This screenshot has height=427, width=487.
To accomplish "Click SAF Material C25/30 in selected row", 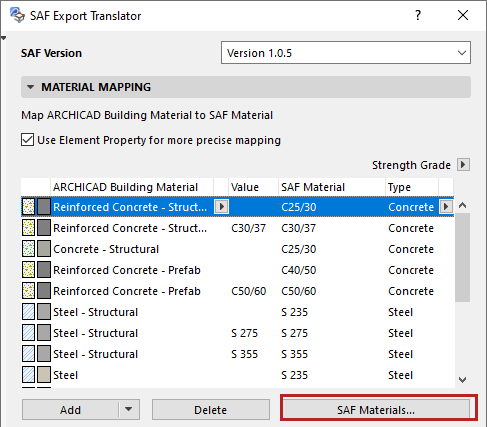I will [x=299, y=207].
